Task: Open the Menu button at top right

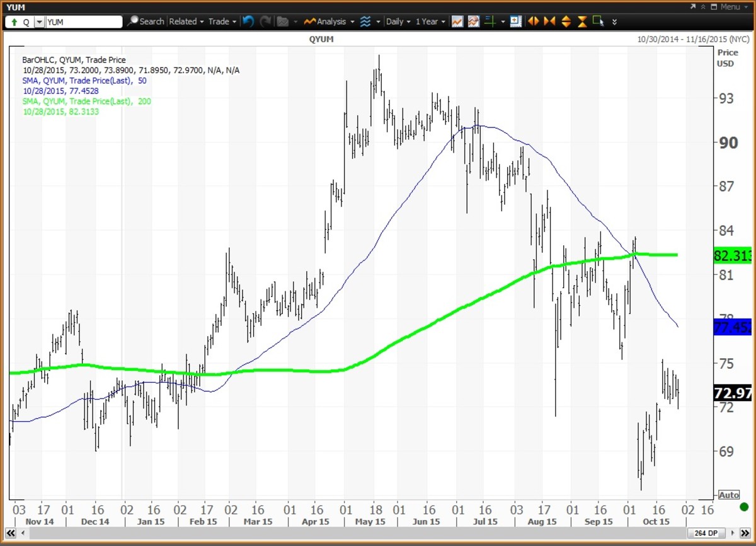Action: (730, 7)
